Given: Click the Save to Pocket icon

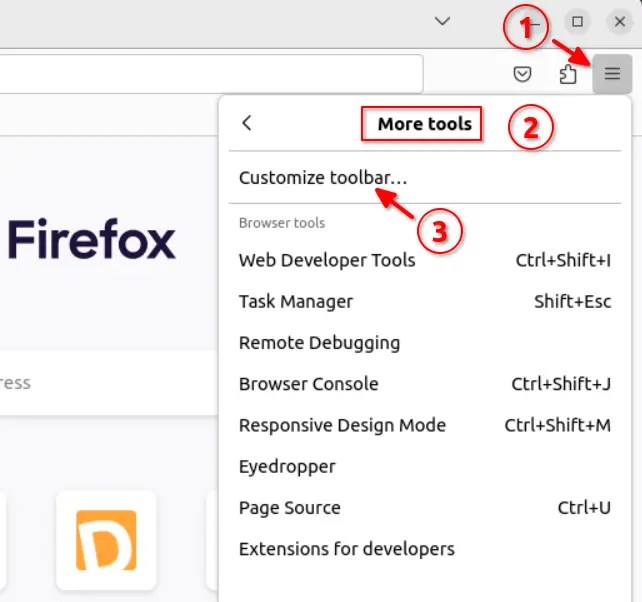Looking at the screenshot, I should coord(522,74).
